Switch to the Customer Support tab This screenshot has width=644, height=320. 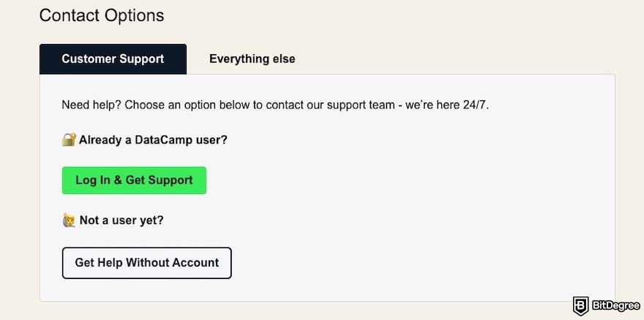pyautogui.click(x=113, y=59)
